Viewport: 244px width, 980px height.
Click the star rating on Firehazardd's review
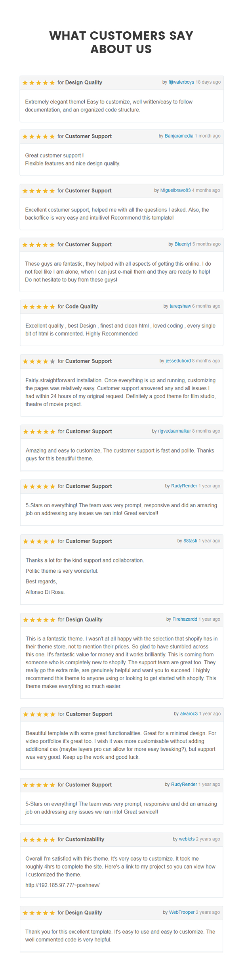click(39, 620)
